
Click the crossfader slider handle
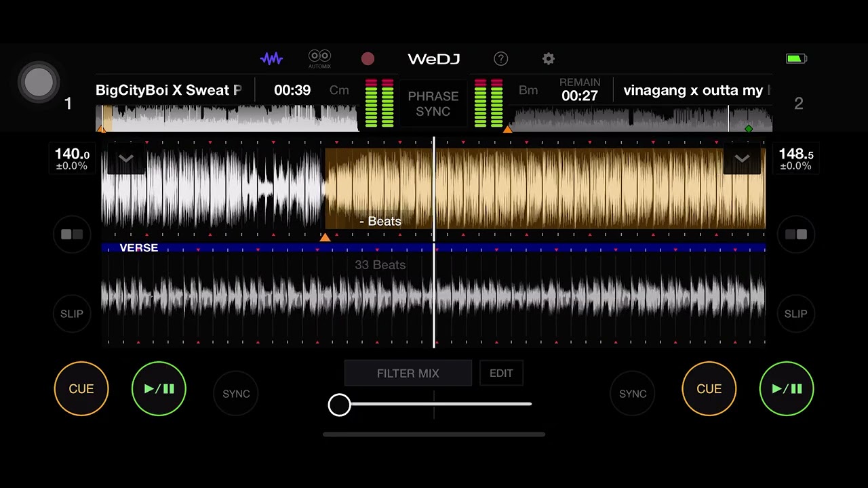click(x=340, y=405)
